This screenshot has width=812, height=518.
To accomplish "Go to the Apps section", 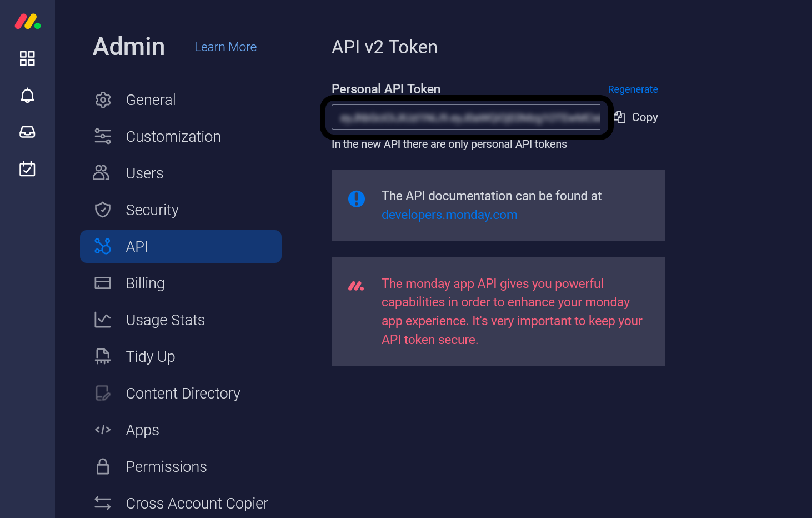I will click(181, 430).
